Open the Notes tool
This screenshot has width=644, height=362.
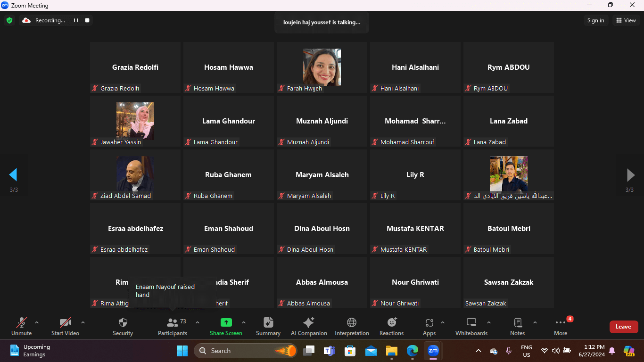(517, 323)
